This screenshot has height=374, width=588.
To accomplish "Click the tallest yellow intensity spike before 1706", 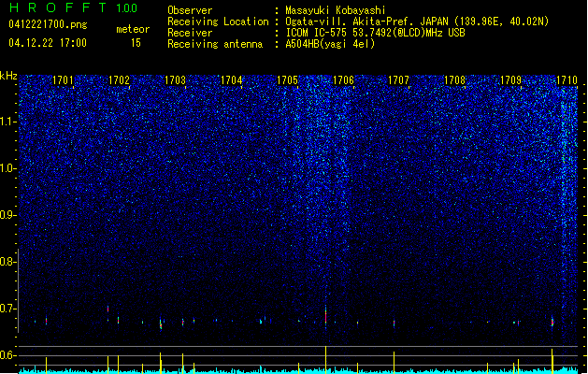I will (x=325, y=359).
